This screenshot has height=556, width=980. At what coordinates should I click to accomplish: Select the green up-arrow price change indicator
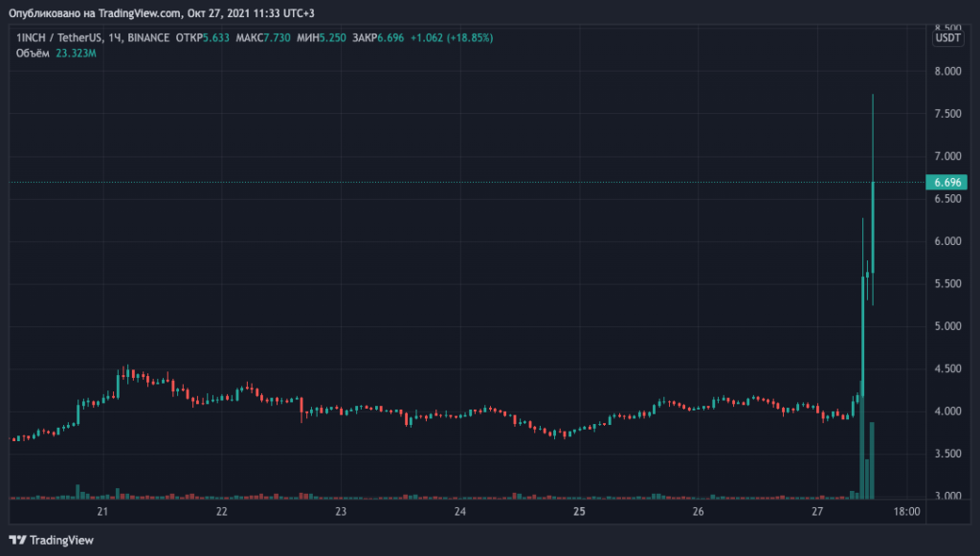(x=426, y=38)
